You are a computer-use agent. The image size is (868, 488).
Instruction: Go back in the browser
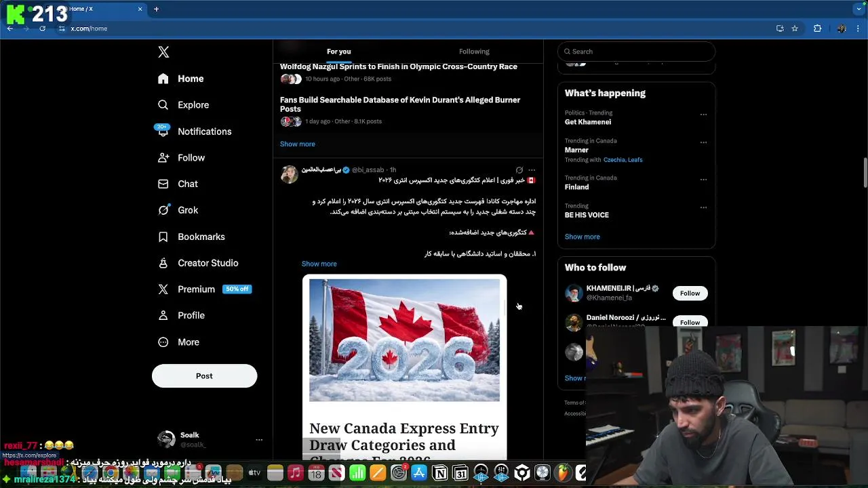tap(10, 28)
